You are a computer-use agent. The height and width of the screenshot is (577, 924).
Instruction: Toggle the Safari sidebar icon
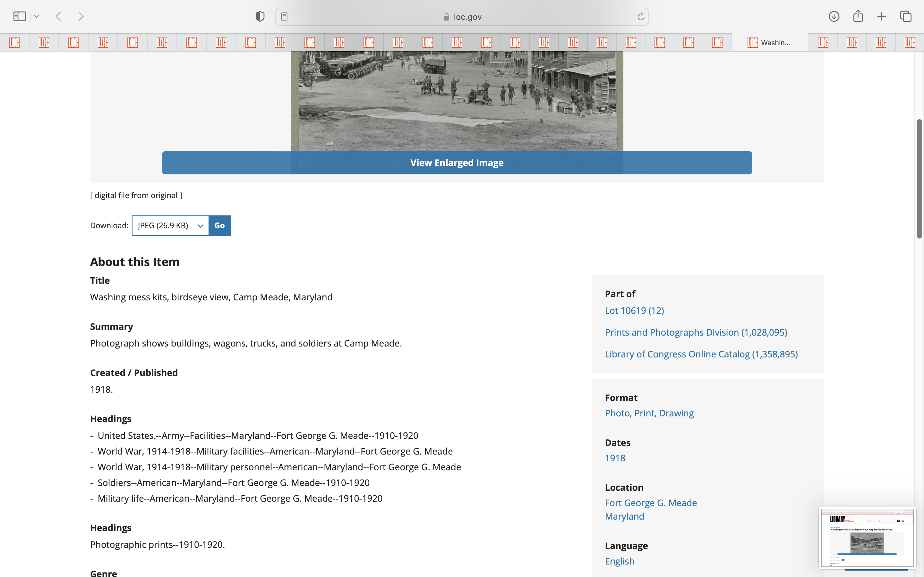pos(20,16)
